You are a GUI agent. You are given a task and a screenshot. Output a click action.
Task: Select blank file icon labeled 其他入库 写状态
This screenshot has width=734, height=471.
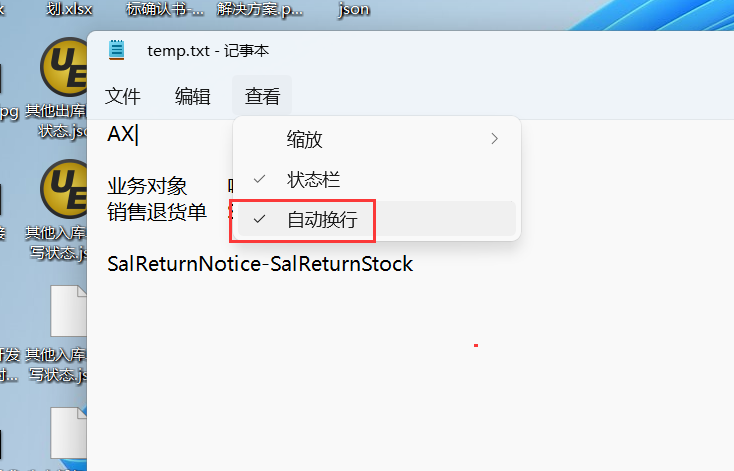coord(68,310)
